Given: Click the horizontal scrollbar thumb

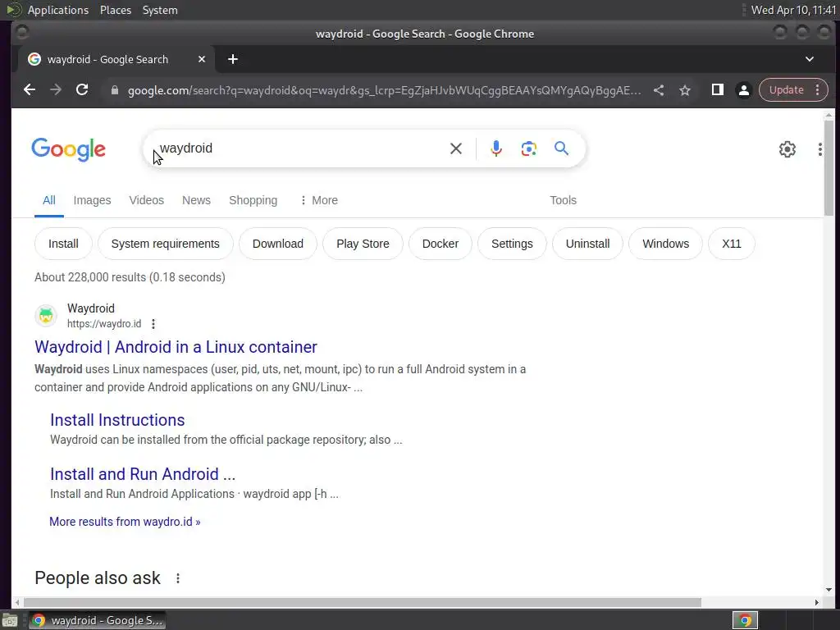Looking at the screenshot, I should [x=362, y=603].
